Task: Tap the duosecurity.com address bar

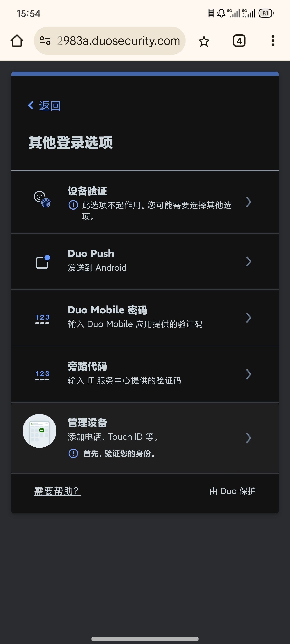Action: (118, 41)
